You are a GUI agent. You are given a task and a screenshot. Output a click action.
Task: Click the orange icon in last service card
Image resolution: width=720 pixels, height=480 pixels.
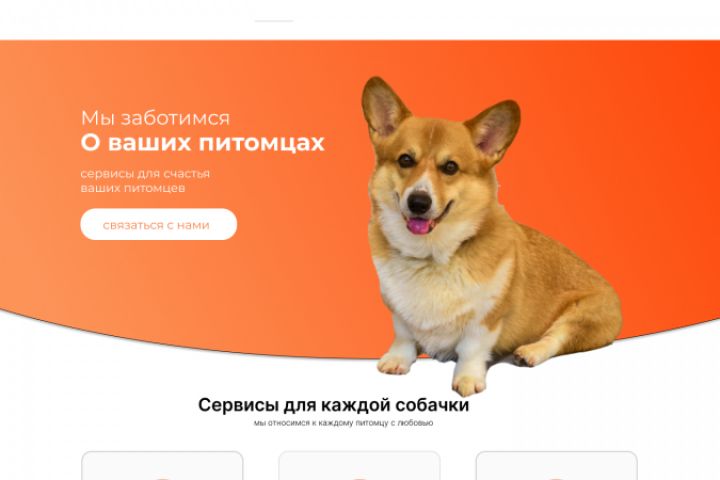click(557, 479)
